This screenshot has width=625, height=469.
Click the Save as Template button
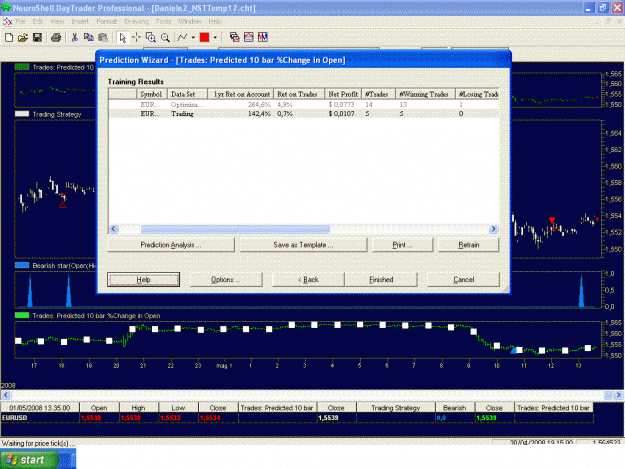click(x=303, y=245)
